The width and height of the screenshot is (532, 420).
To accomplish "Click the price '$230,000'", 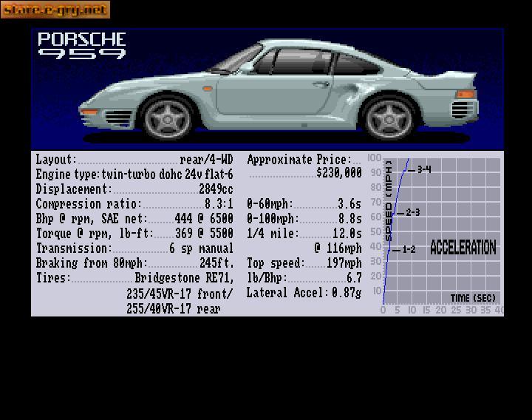I will tap(338, 173).
